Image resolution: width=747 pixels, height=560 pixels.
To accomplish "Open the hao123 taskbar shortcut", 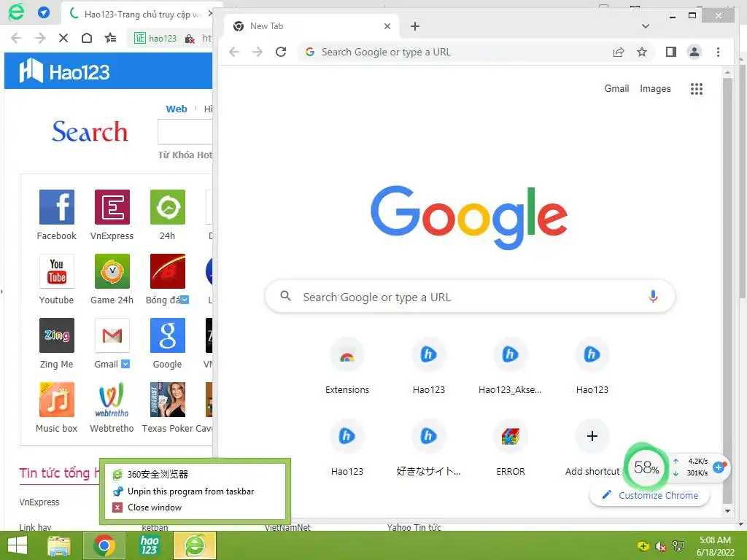I will [149, 545].
